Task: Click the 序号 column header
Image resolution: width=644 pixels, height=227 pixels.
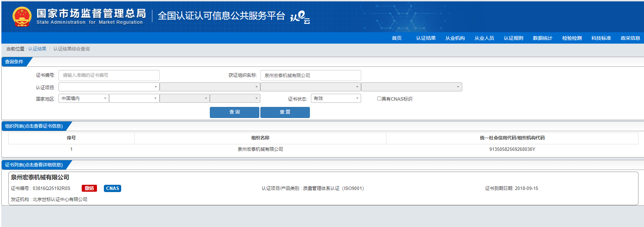Action: 71,138
